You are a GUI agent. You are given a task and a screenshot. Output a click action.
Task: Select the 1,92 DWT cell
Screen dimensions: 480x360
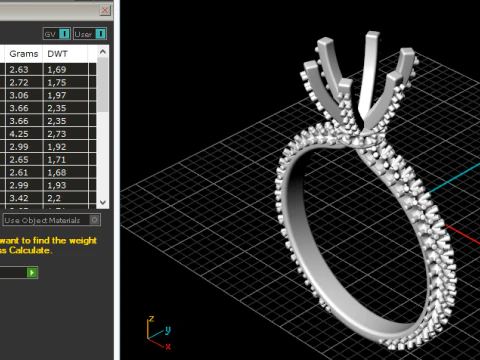pyautogui.click(x=66, y=147)
